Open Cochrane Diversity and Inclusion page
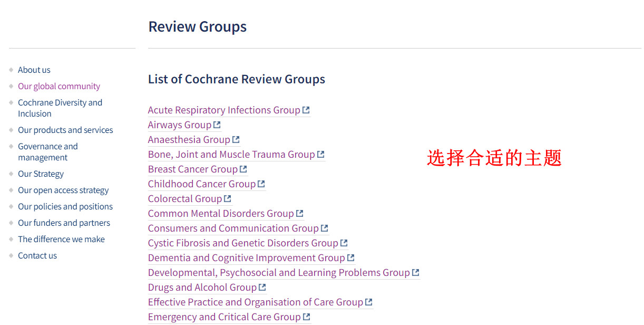This screenshot has width=644, height=325. 60,108
